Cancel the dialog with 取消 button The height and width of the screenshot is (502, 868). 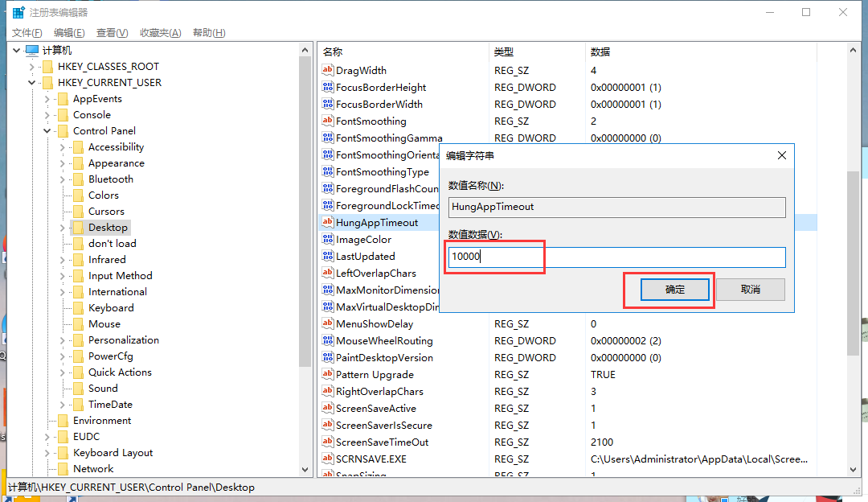[x=750, y=290]
